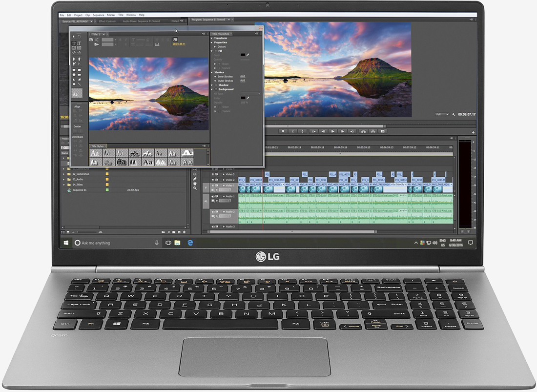Select the Title Styles tab

point(97,146)
